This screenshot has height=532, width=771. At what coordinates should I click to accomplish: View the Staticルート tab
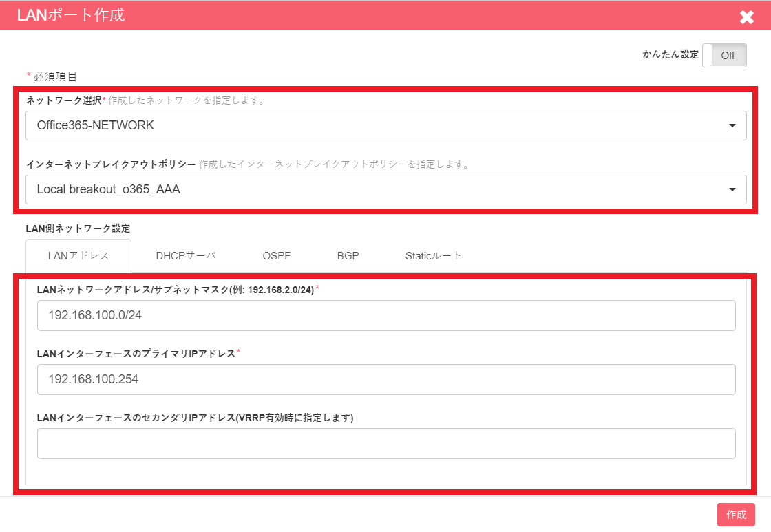pyautogui.click(x=433, y=255)
